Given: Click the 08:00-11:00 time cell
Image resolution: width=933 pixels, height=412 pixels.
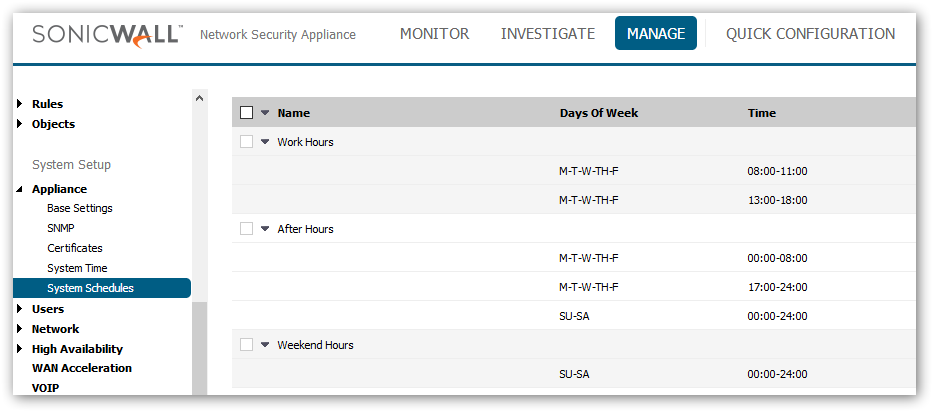Looking at the screenshot, I should (777, 171).
